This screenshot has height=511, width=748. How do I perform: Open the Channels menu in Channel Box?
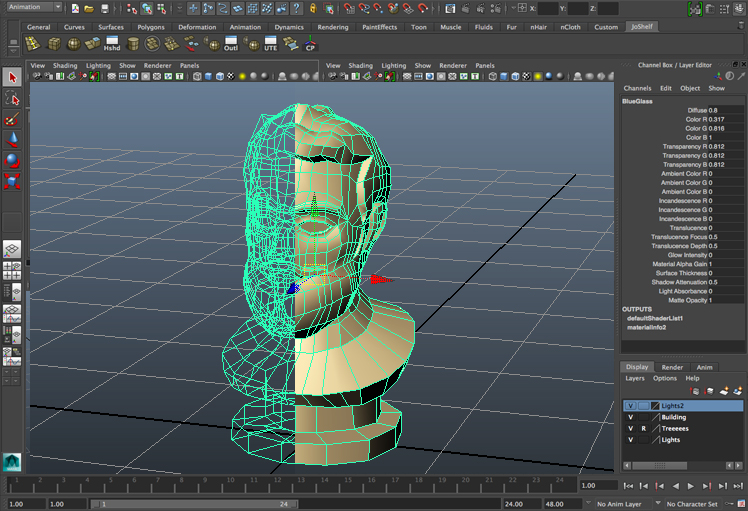pos(637,88)
